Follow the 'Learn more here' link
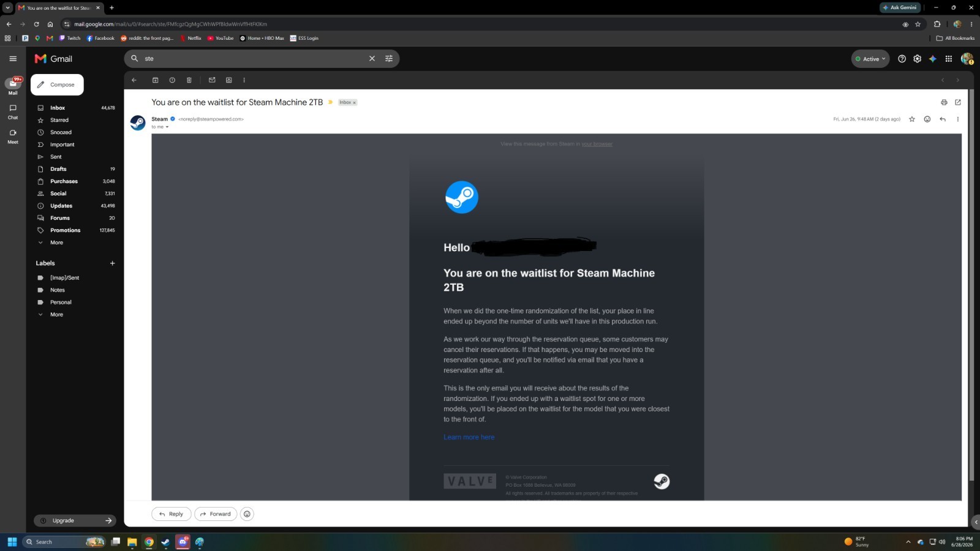 pyautogui.click(x=469, y=437)
